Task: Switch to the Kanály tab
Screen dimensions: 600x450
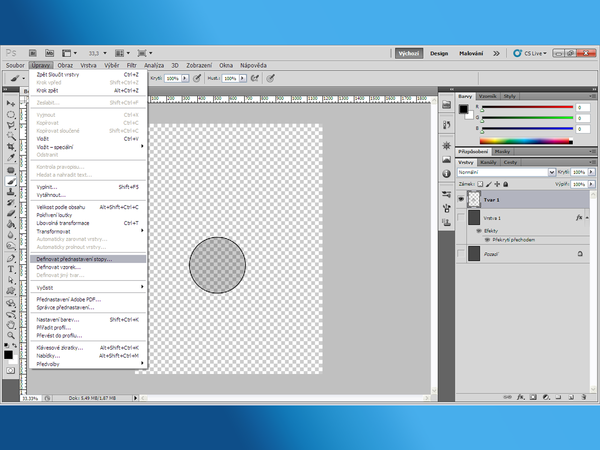Action: (489, 161)
